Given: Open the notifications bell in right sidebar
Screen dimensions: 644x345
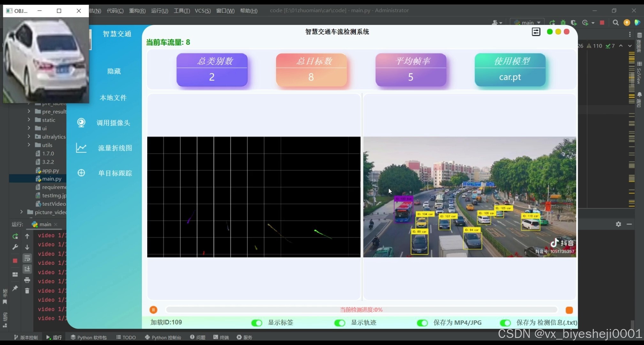Looking at the screenshot, I should coord(639,95).
